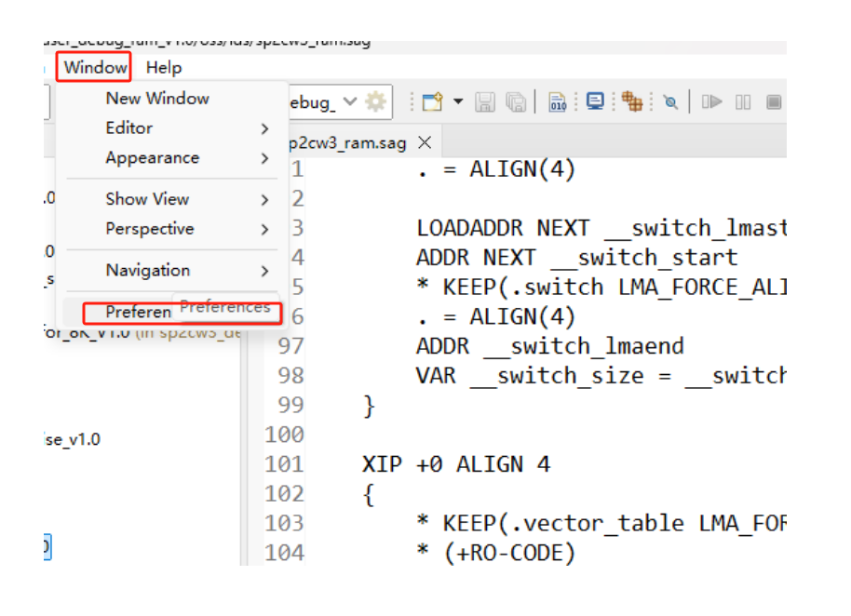
Task: Click the binary 010 file icon
Action: point(557,101)
